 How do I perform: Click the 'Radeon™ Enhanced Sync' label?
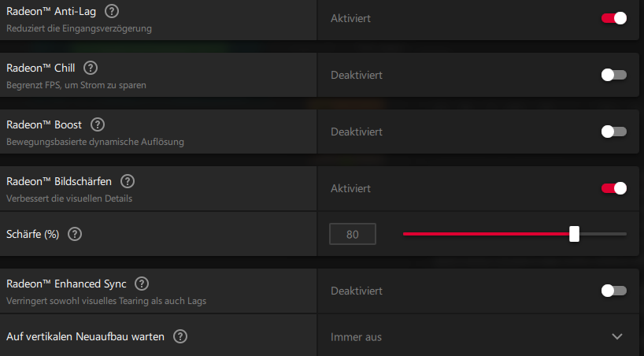coord(67,284)
